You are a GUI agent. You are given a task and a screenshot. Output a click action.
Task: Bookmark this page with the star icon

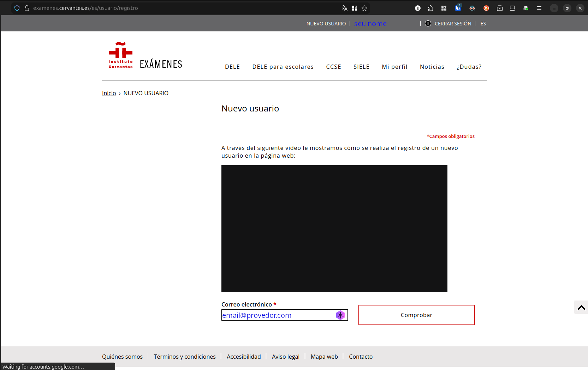[x=364, y=8]
